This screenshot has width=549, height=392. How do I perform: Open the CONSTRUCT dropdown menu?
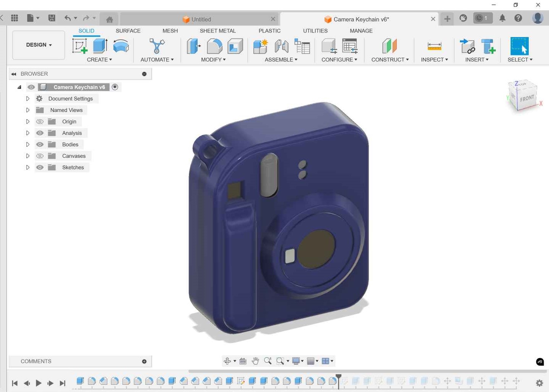coord(390,60)
